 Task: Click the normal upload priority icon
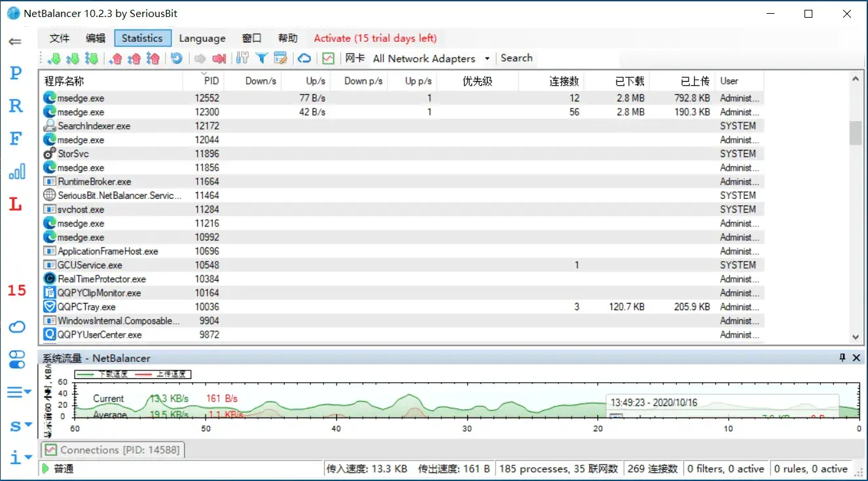(134, 58)
